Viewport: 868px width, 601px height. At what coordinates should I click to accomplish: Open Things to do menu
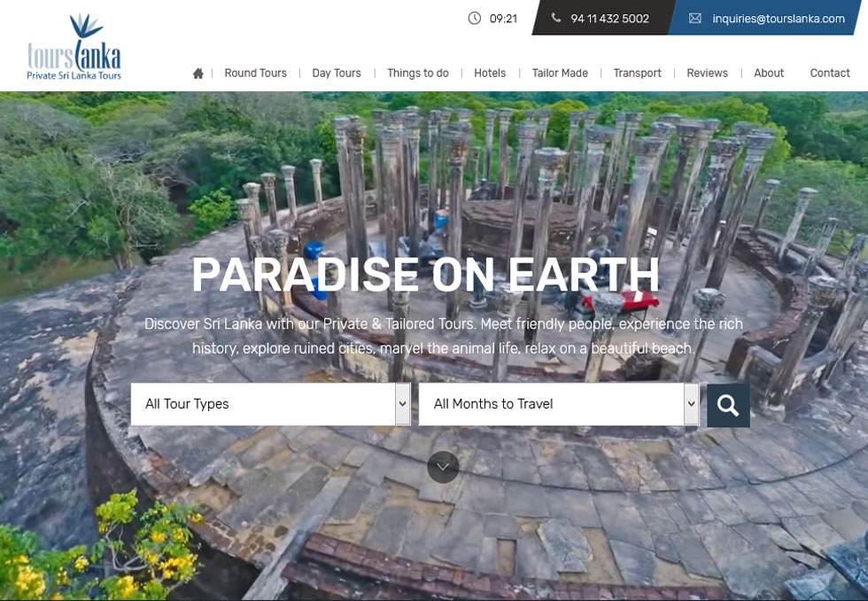point(418,73)
